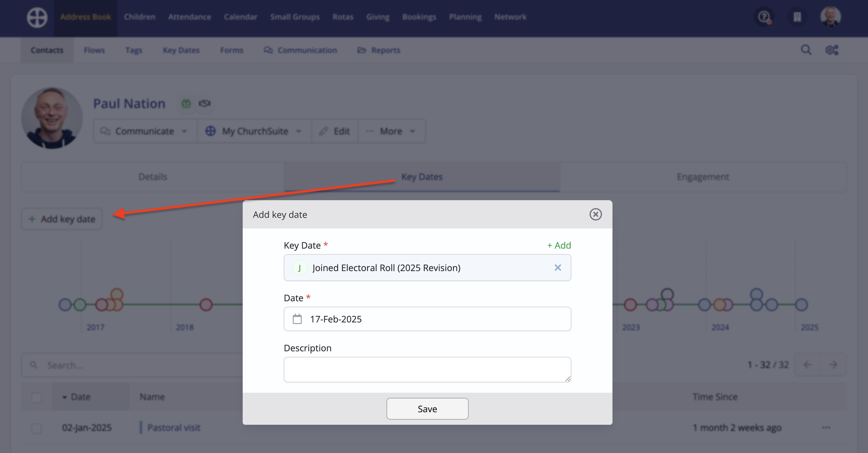This screenshot has width=868, height=453.
Task: Toggle the select-all checkbox in the table header
Action: click(x=36, y=397)
